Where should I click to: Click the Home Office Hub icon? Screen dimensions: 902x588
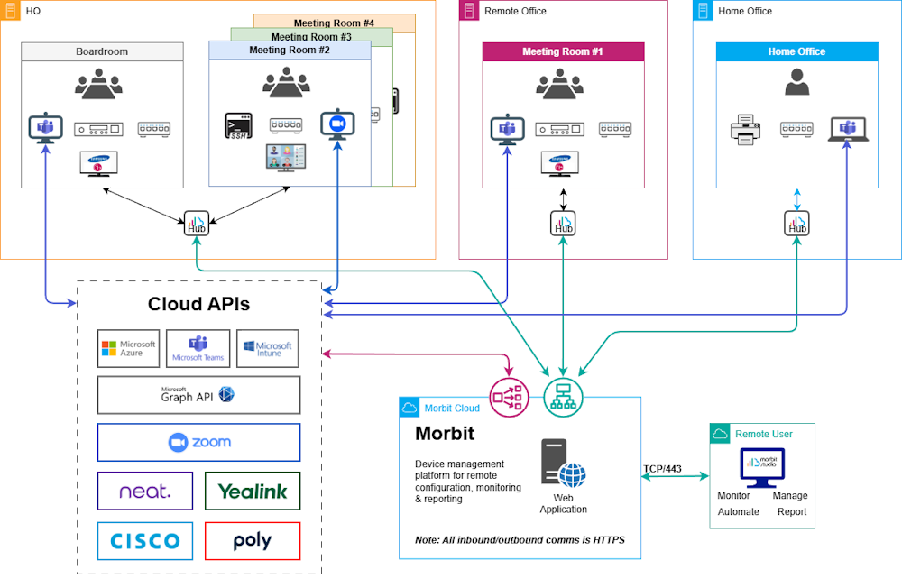pos(796,224)
